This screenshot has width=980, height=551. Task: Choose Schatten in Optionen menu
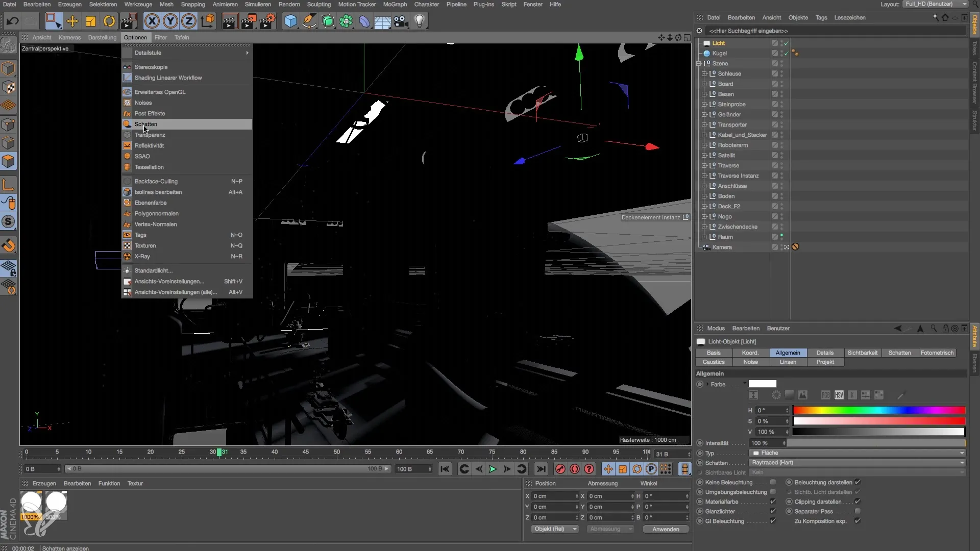(x=187, y=124)
